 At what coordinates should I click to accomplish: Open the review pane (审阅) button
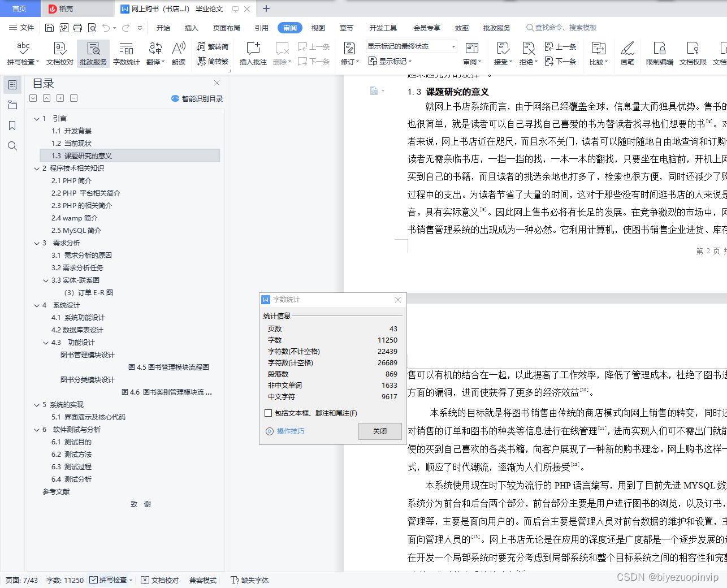(472, 54)
